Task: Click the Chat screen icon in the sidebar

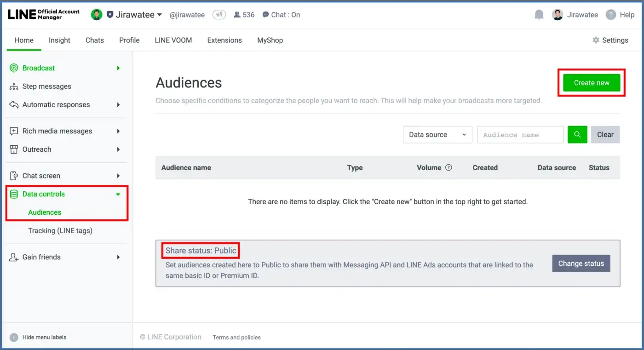Action: click(x=14, y=176)
